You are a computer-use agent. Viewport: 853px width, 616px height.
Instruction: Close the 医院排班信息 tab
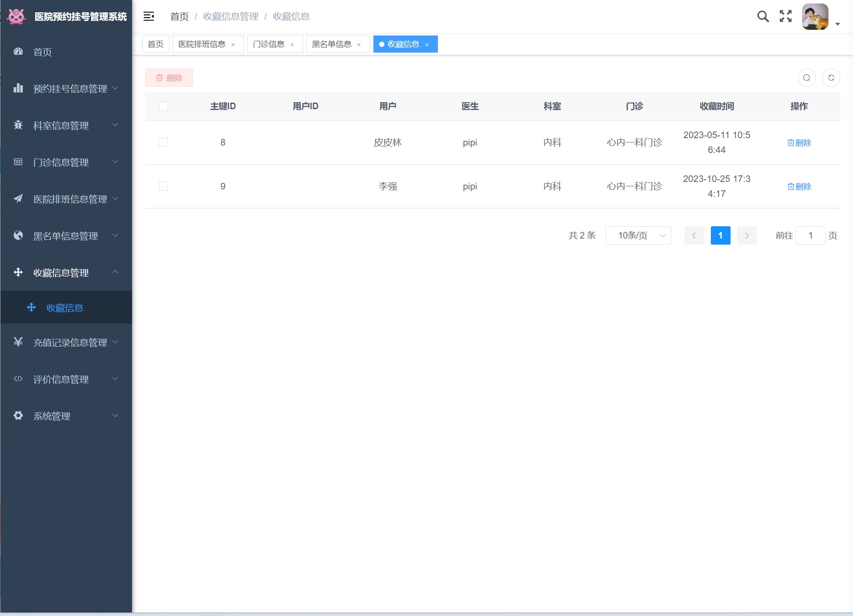point(233,45)
